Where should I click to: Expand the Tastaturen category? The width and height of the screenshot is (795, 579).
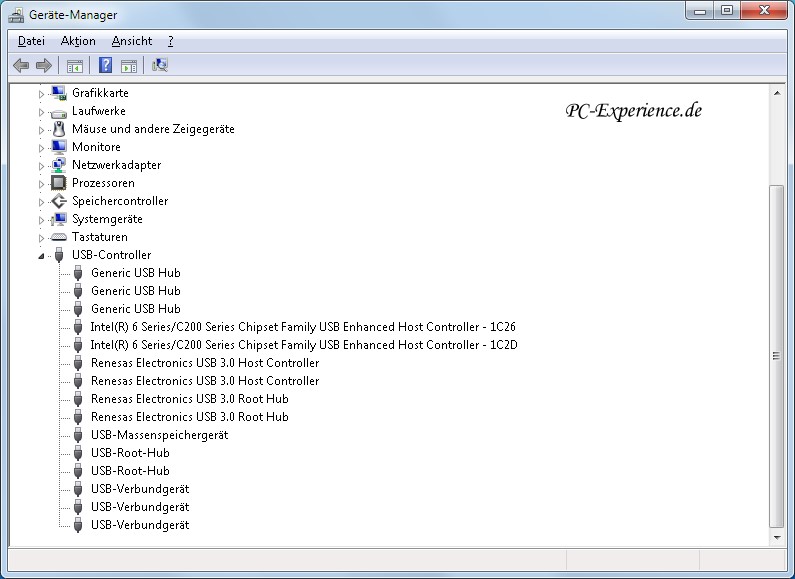pyautogui.click(x=42, y=238)
